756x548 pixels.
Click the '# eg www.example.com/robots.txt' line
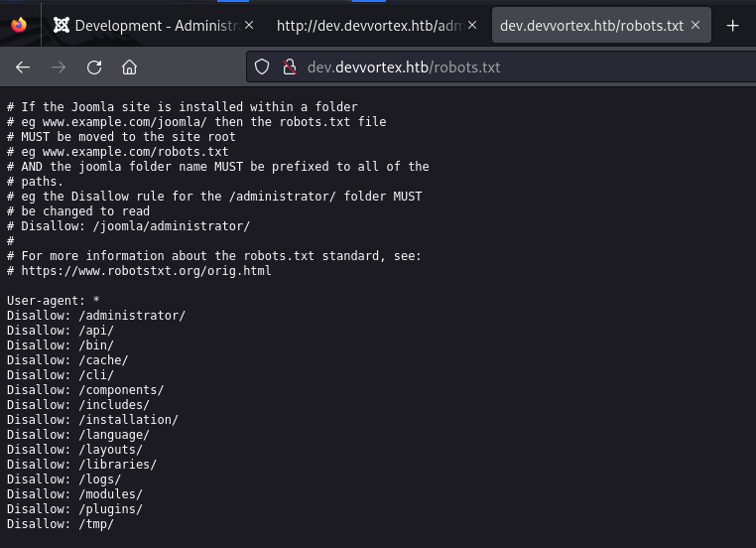[x=118, y=152]
